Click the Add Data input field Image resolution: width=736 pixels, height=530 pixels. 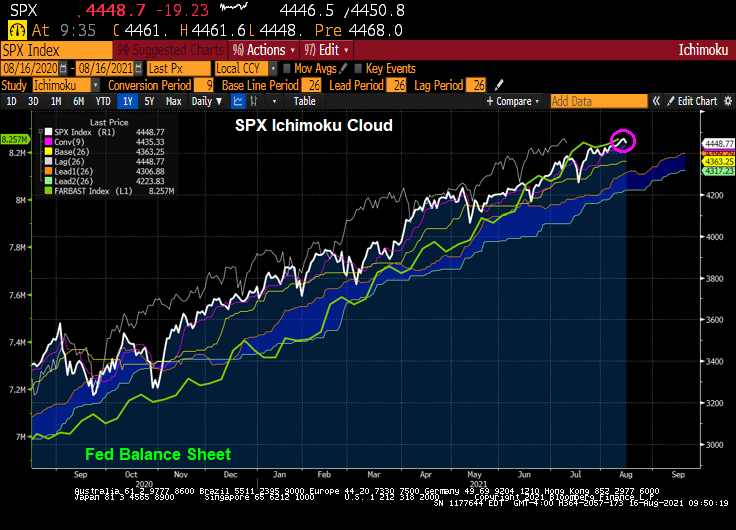click(598, 101)
